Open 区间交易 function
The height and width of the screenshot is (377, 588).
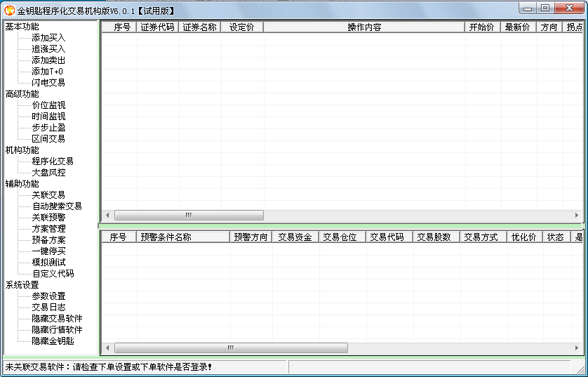point(48,139)
